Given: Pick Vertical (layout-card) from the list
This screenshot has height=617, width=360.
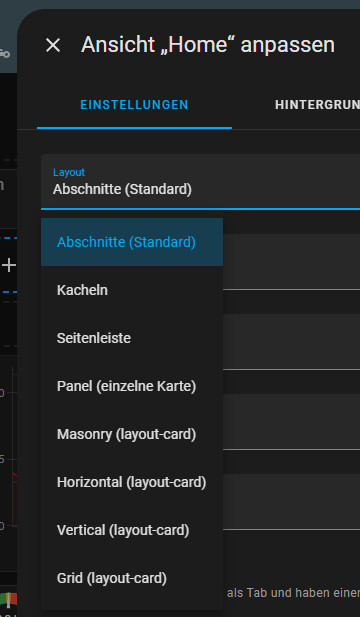Looking at the screenshot, I should 132,530.
